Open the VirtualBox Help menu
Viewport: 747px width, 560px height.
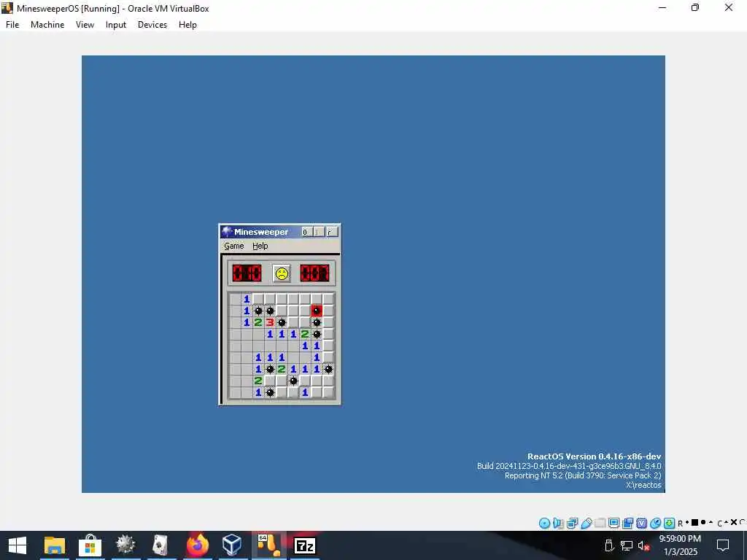click(x=187, y=25)
